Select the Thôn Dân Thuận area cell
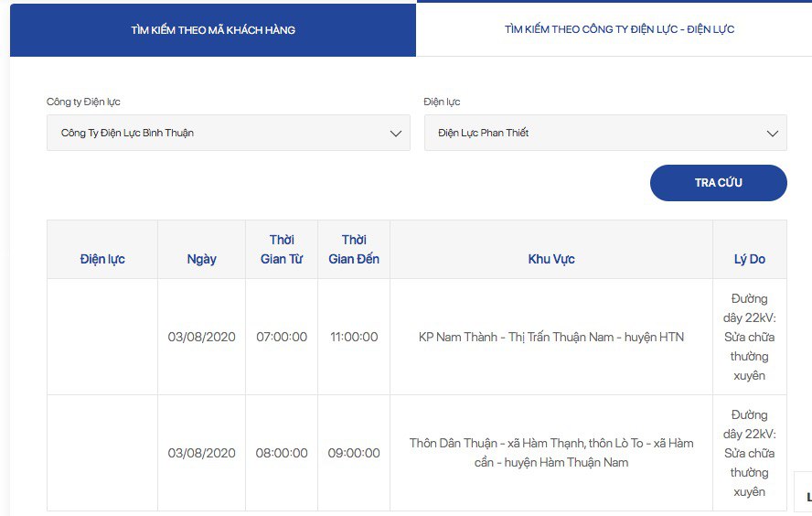 coord(551,453)
